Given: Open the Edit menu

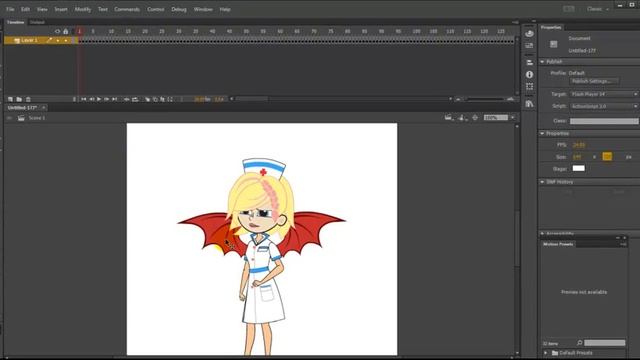Looking at the screenshot, I should pos(25,9).
